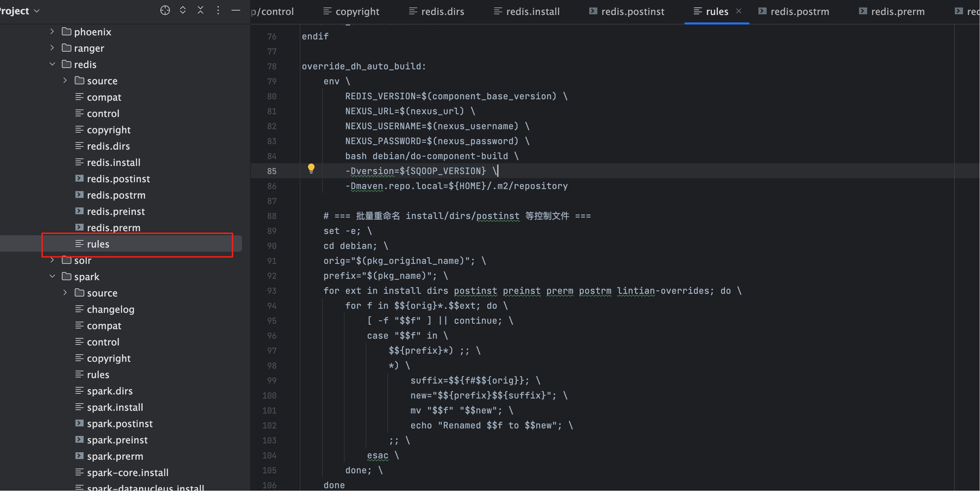Open copyright file under redis
This screenshot has width=980, height=491.
(109, 130)
